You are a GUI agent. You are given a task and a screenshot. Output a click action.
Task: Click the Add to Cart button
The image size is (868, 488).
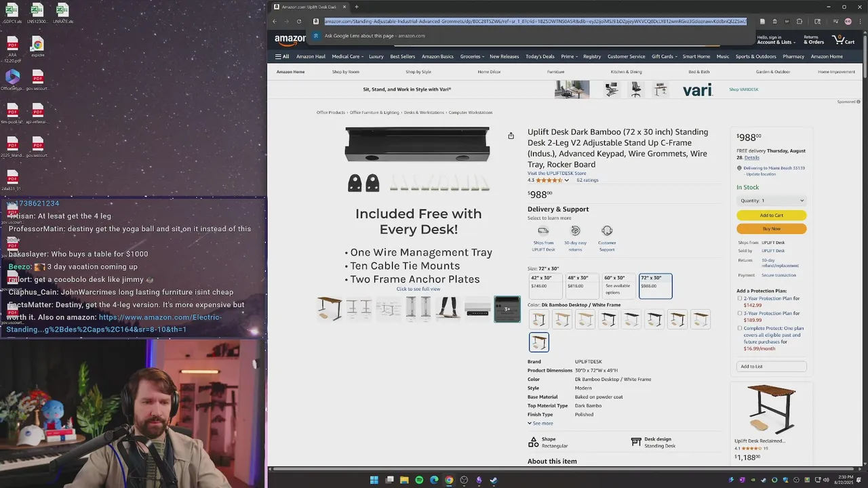tap(771, 216)
